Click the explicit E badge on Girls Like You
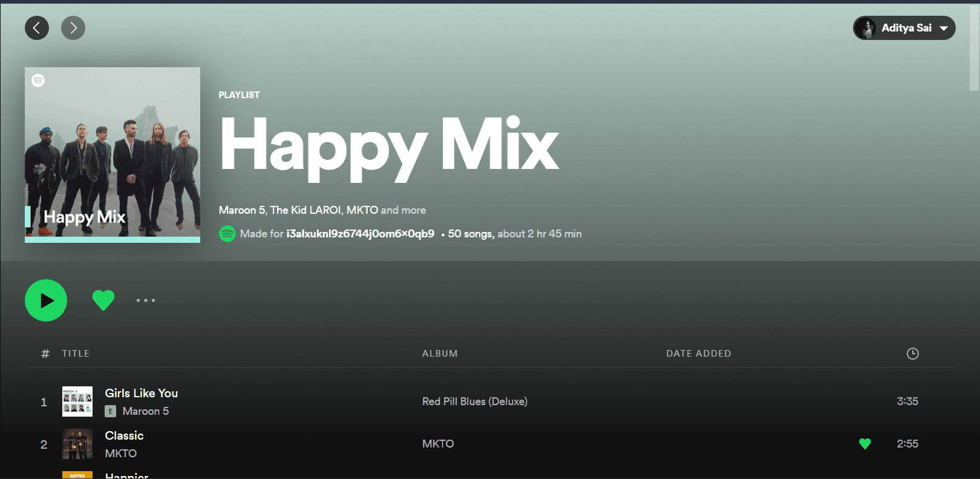Screen dimensions: 980x479 coord(110,411)
